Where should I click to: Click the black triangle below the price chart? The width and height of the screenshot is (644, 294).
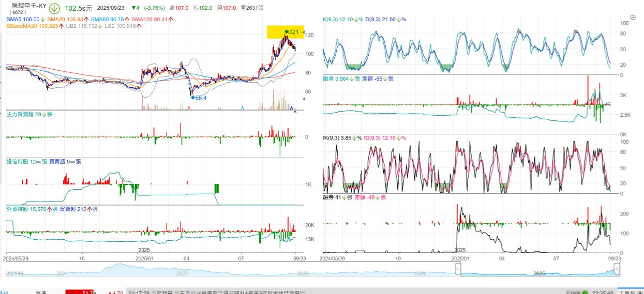coord(295,111)
